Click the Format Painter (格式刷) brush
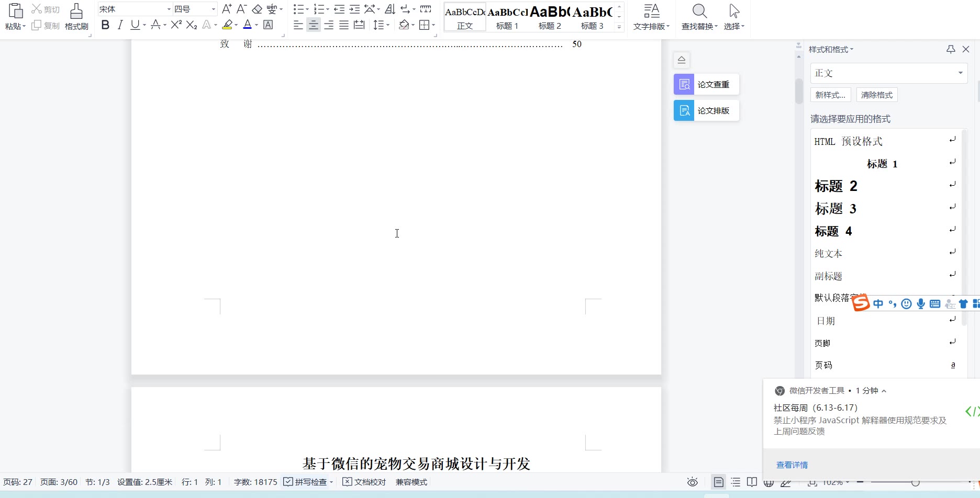The width and height of the screenshot is (980, 498). 76,12
